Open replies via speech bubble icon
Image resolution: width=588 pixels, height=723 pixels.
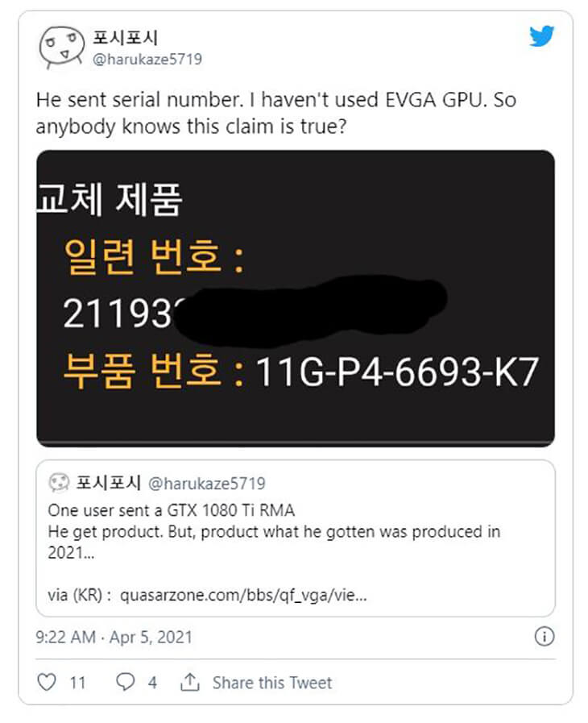126,682
